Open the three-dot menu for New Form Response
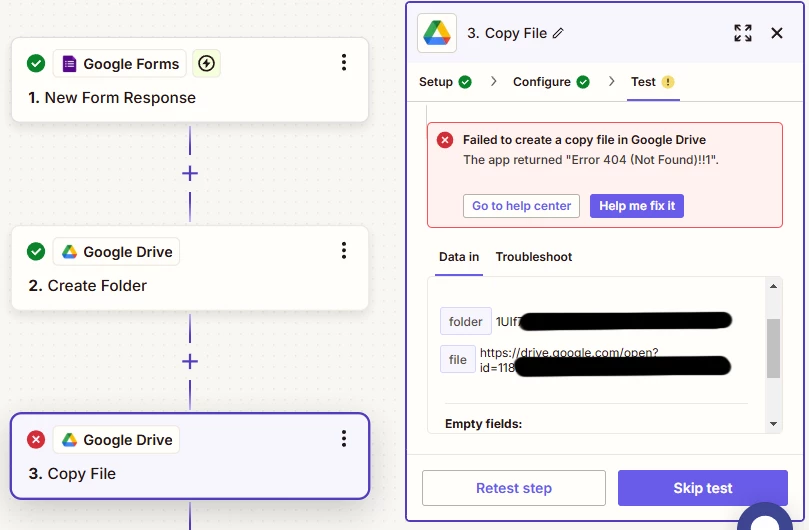 click(x=344, y=62)
